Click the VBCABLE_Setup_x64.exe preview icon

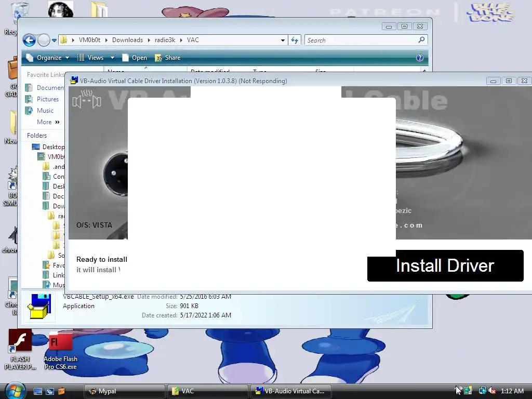coord(39,307)
